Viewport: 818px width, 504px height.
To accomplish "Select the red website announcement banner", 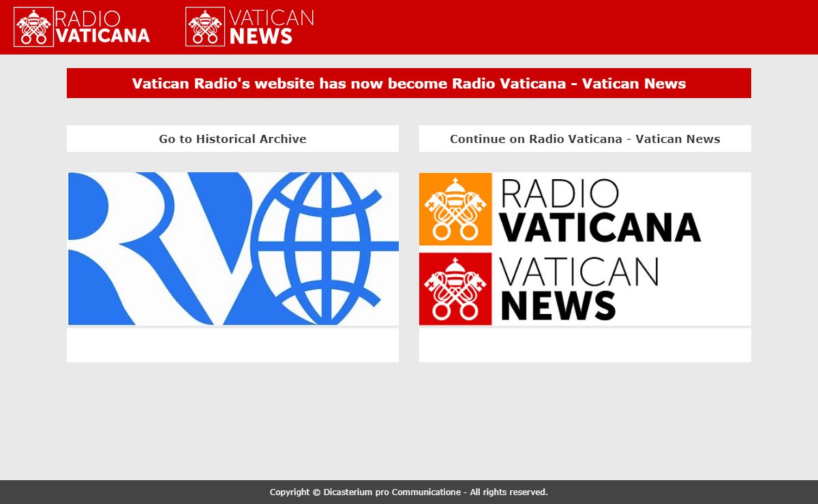I will click(x=409, y=83).
